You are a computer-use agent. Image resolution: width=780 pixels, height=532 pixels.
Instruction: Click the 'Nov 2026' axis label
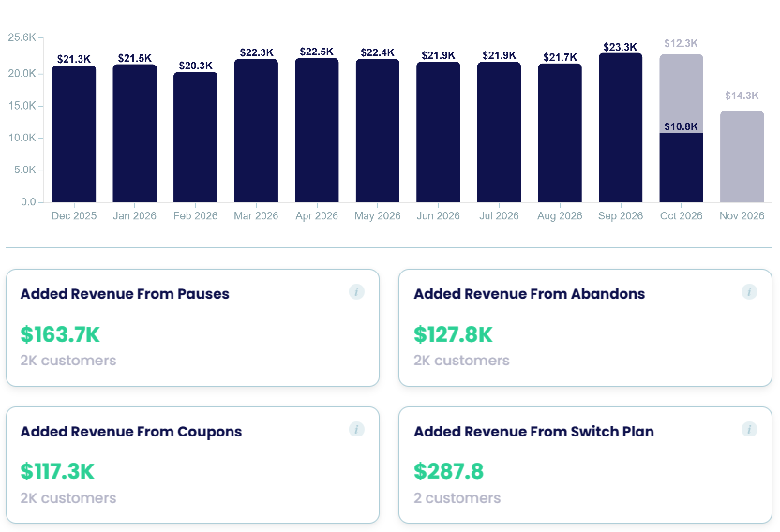[x=742, y=215]
